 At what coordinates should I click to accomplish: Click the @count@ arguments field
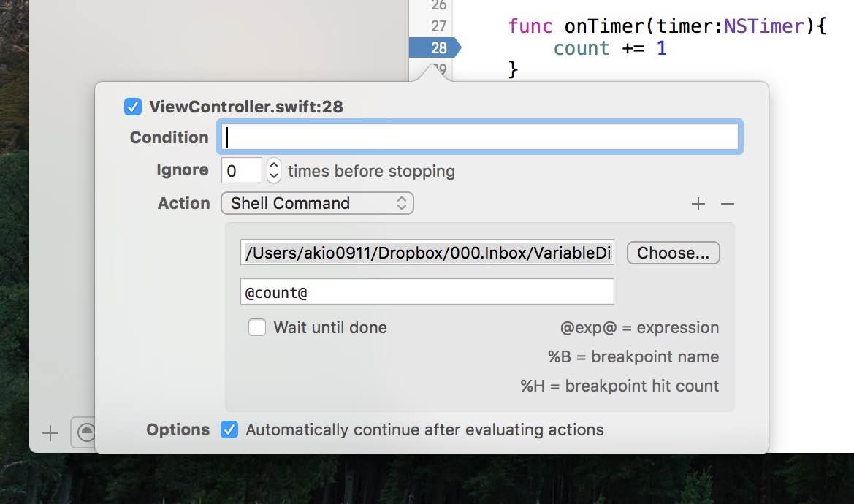pos(427,292)
